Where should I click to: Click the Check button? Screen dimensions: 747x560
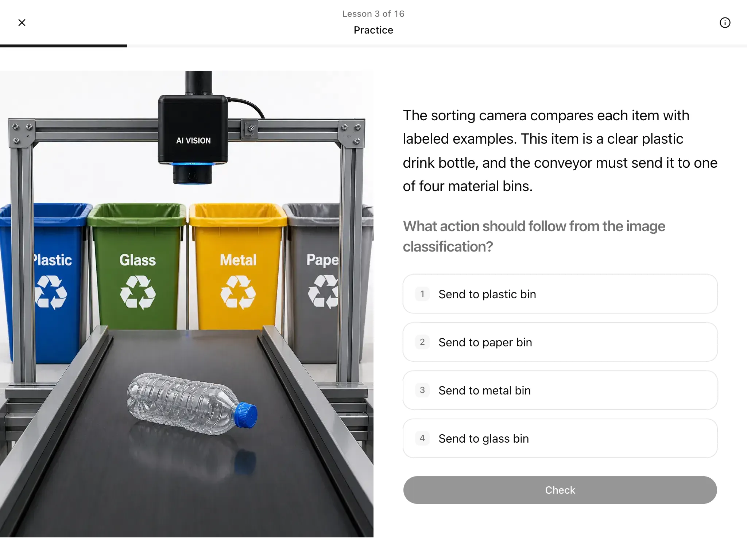pyautogui.click(x=560, y=490)
